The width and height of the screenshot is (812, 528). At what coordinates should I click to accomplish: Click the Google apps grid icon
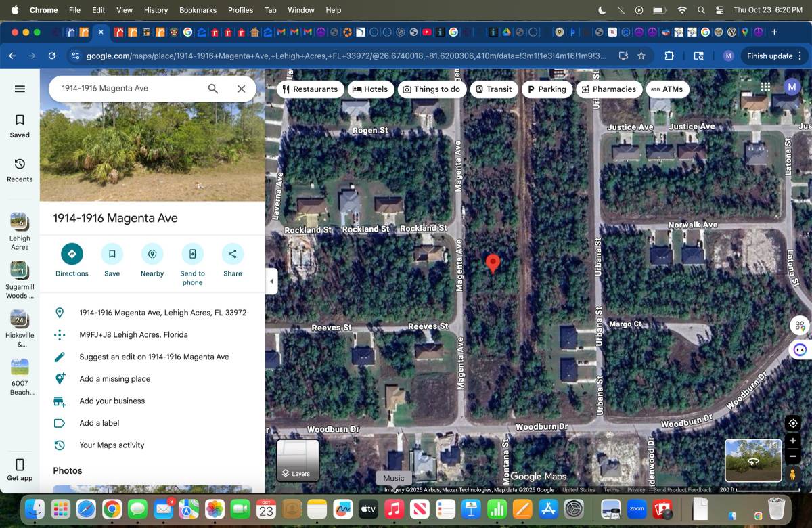(765, 87)
